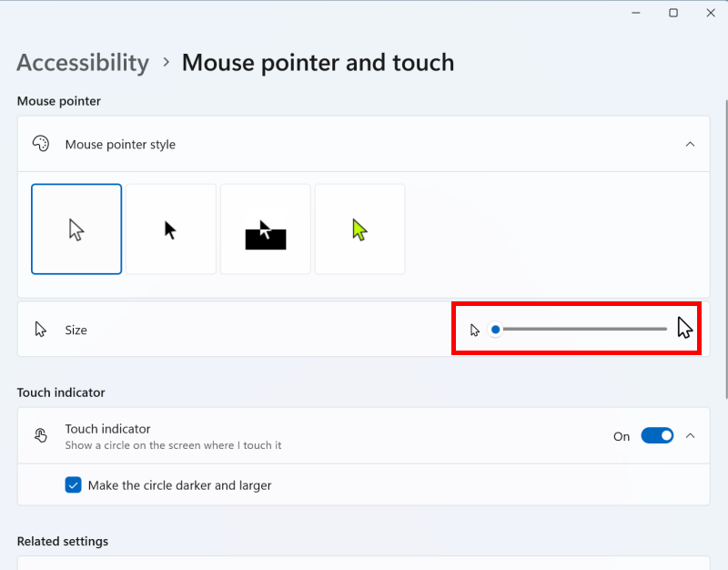Minimize the Settings window
Screen dimensions: 728x570
[x=636, y=13]
